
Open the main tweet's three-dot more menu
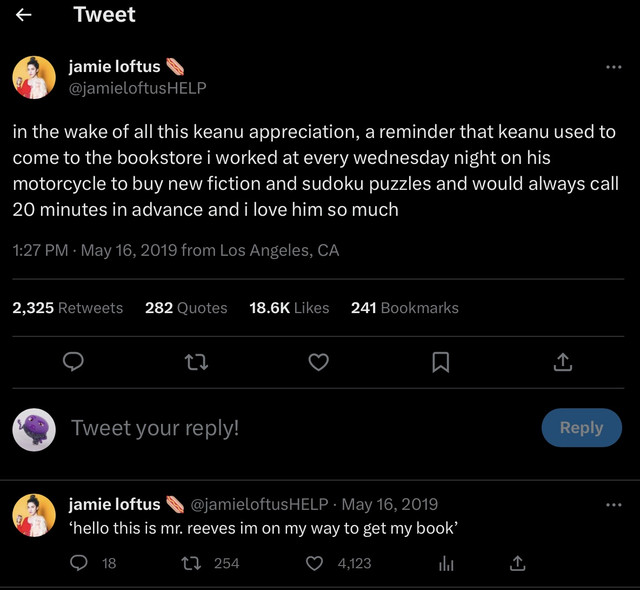click(x=613, y=67)
